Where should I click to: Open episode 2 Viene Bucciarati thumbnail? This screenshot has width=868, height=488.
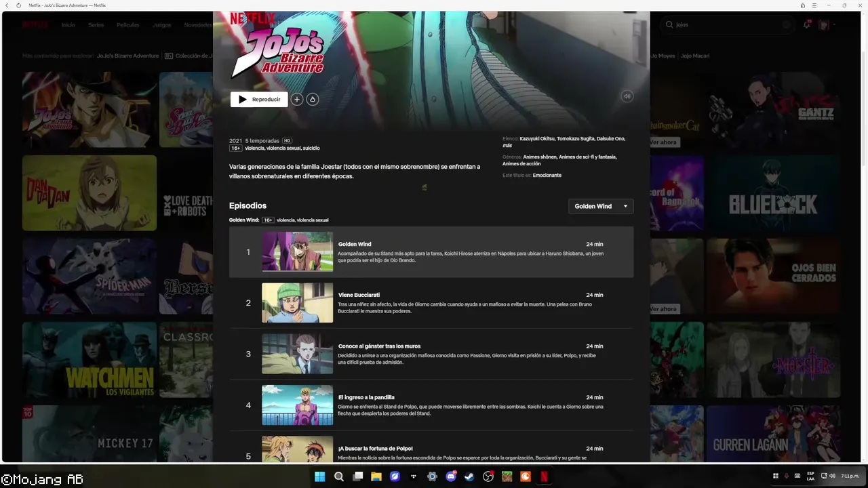[298, 302]
